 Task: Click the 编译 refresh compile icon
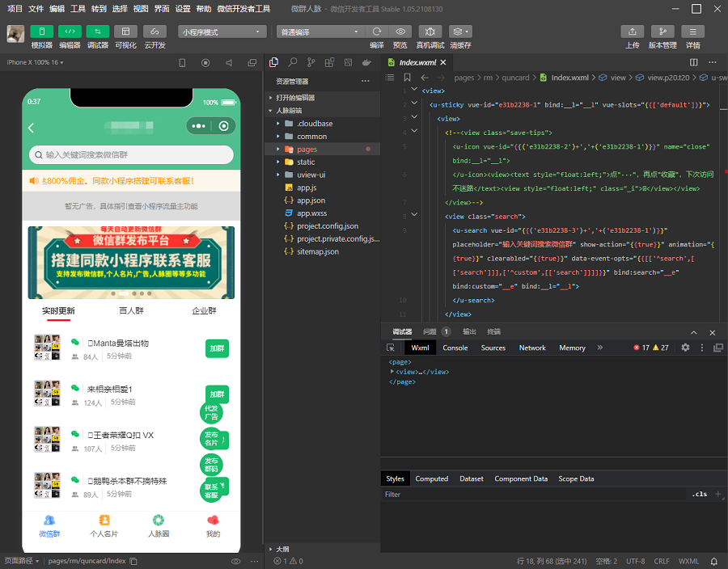click(376, 32)
